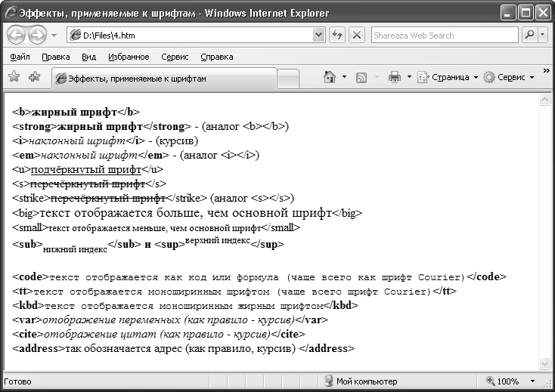Open the Правка menu

[55, 57]
